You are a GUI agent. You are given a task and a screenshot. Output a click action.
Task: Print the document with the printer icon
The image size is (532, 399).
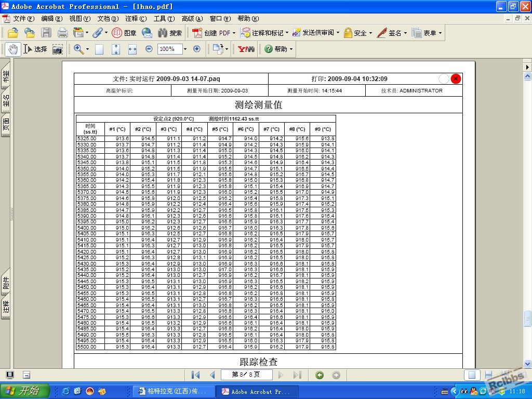[x=62, y=33]
